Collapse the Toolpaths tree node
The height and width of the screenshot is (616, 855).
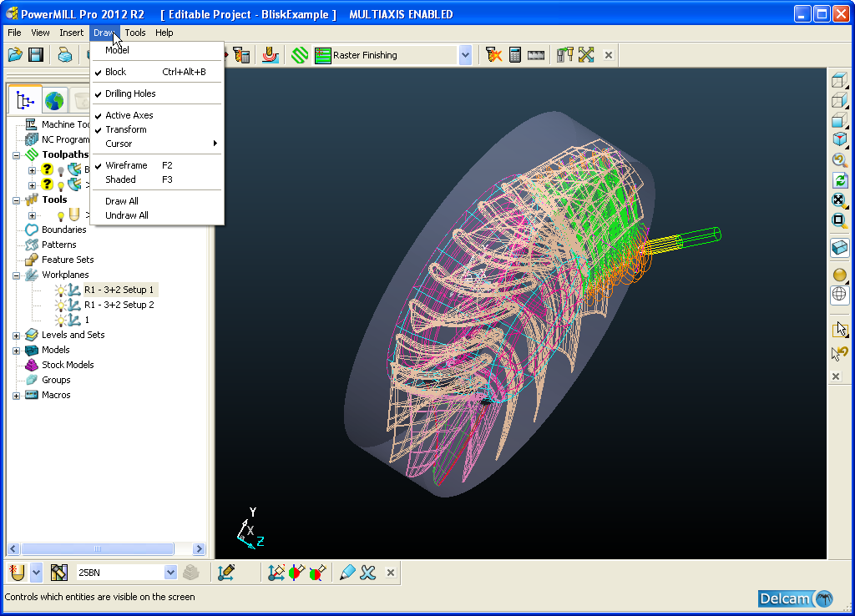tap(17, 155)
